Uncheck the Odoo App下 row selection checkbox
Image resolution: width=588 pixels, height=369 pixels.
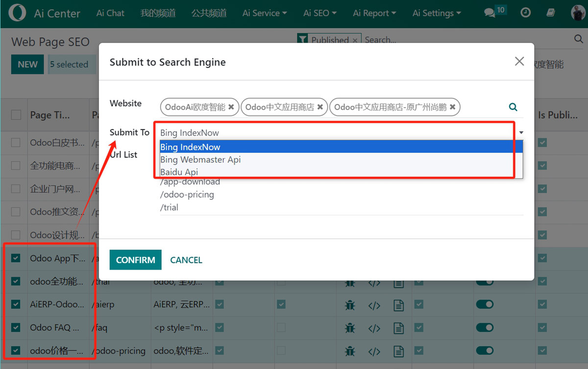pos(16,258)
